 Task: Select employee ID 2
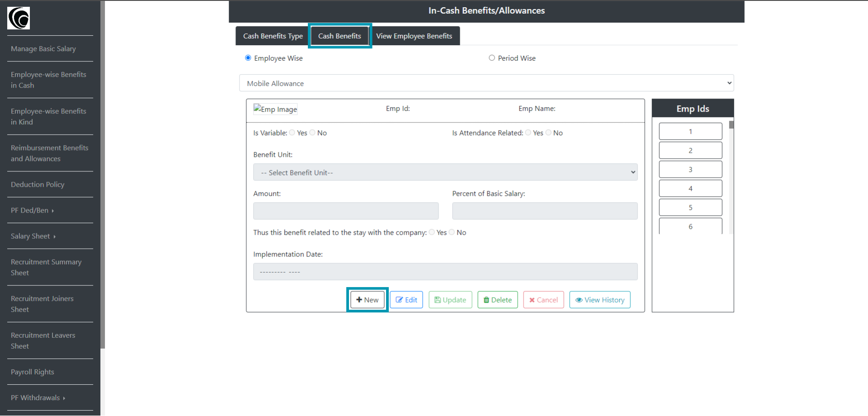click(690, 151)
